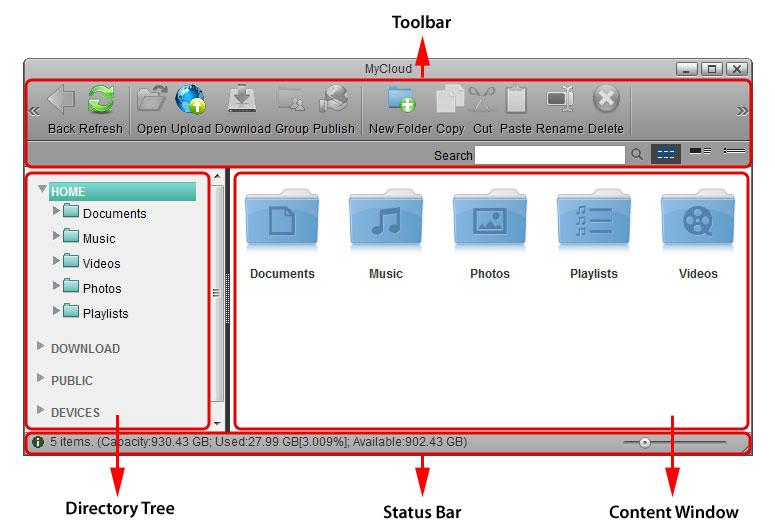
Task: Select Playlists folder in content window
Action: tap(594, 234)
